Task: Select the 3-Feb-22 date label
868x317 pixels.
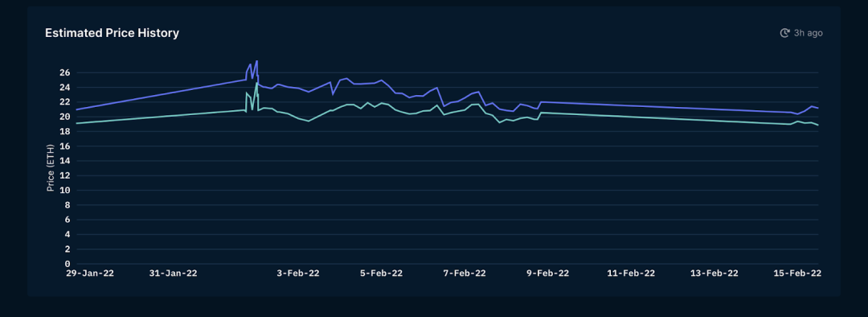Action: pos(299,274)
